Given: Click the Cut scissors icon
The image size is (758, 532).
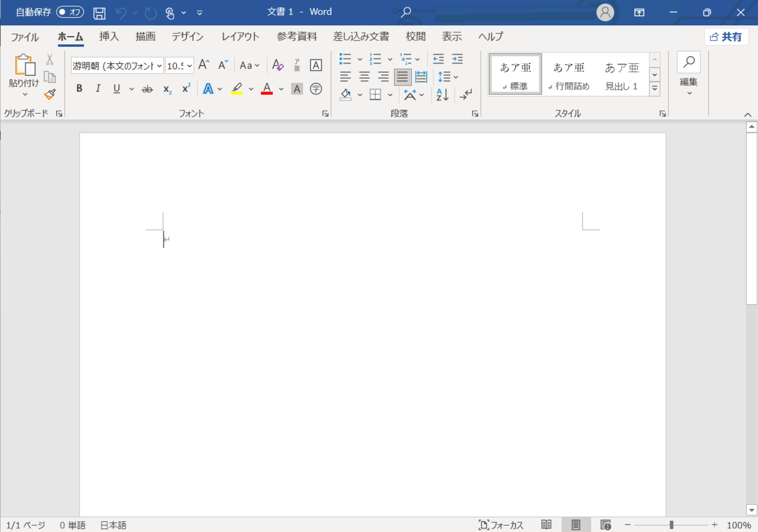Looking at the screenshot, I should click(50, 60).
